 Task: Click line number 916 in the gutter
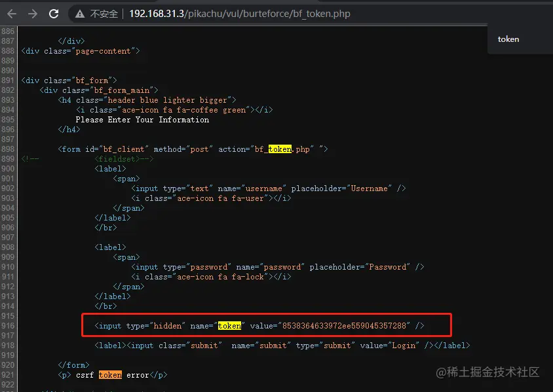[x=8, y=326]
